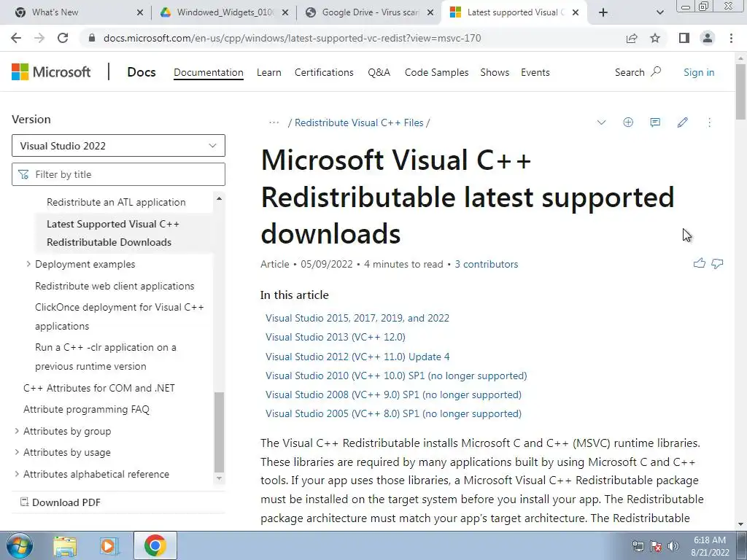
Task: Open the article more options vertical dots
Action: tap(709, 122)
